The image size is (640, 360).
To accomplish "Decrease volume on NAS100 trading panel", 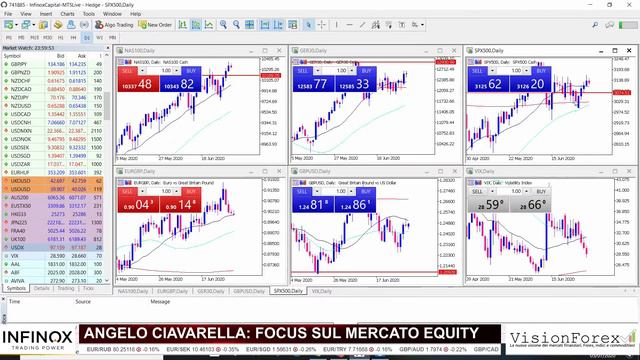I will [x=142, y=71].
